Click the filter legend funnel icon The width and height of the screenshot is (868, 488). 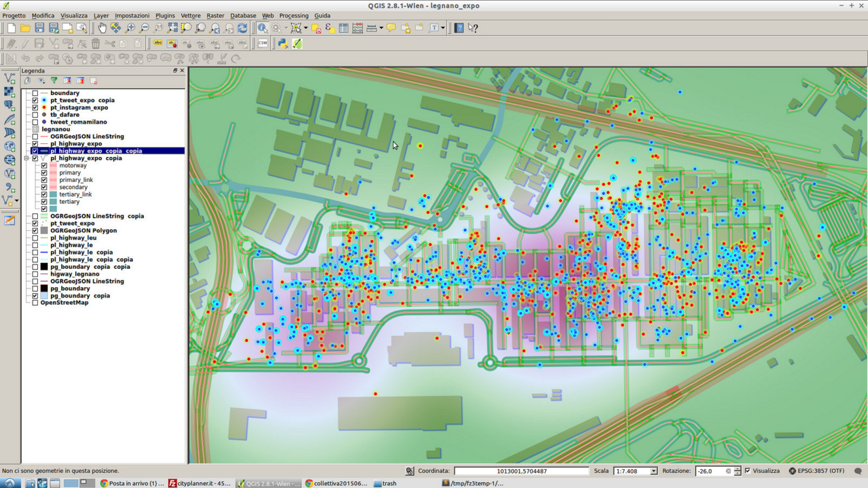tap(54, 81)
